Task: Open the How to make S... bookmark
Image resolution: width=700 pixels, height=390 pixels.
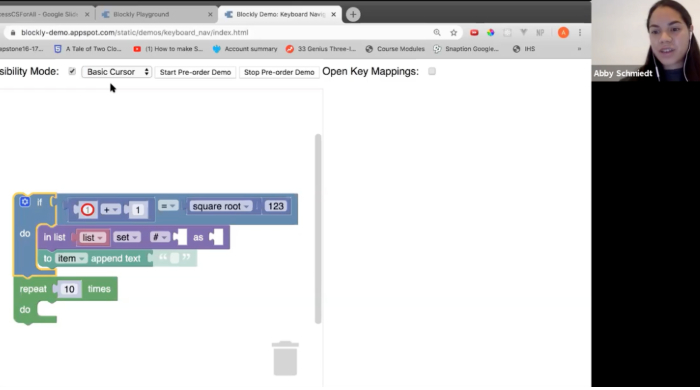Action: pos(168,49)
